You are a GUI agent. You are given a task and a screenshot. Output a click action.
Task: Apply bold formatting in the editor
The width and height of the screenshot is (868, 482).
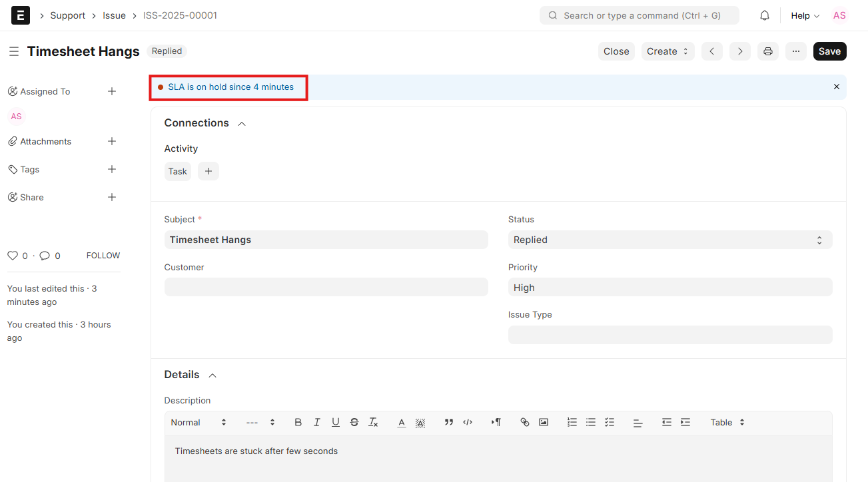coord(298,422)
